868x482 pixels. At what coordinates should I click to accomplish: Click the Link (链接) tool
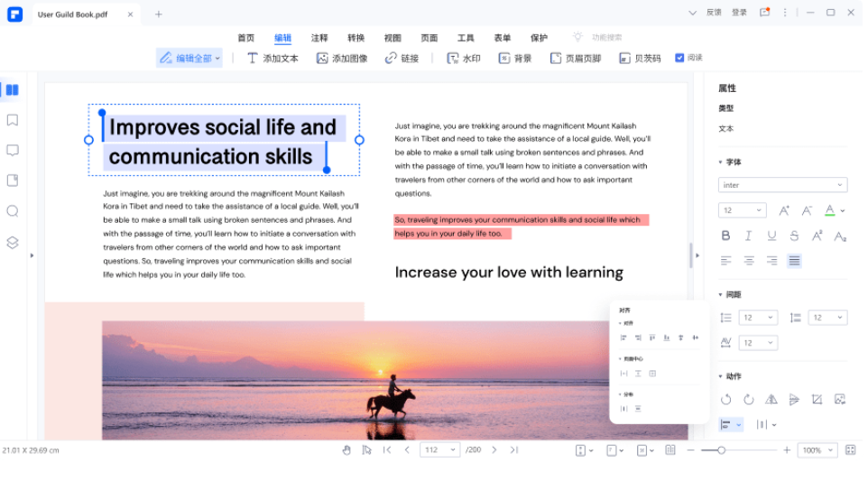[402, 58]
